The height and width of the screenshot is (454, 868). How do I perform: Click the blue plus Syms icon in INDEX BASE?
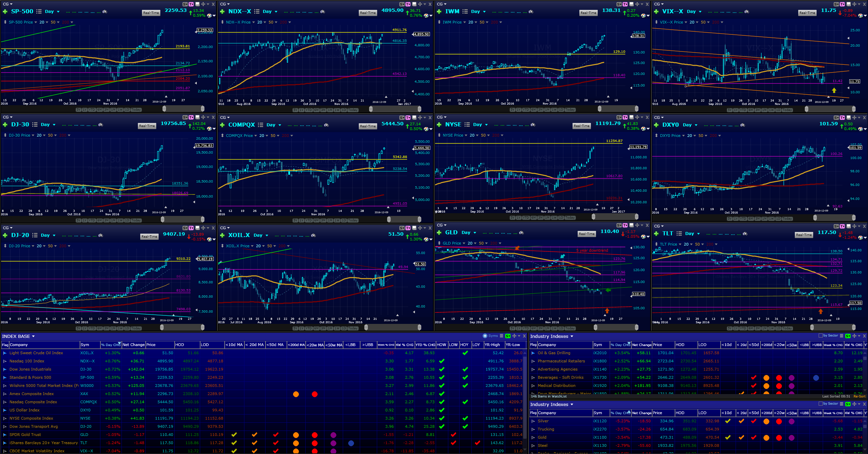pos(485,336)
